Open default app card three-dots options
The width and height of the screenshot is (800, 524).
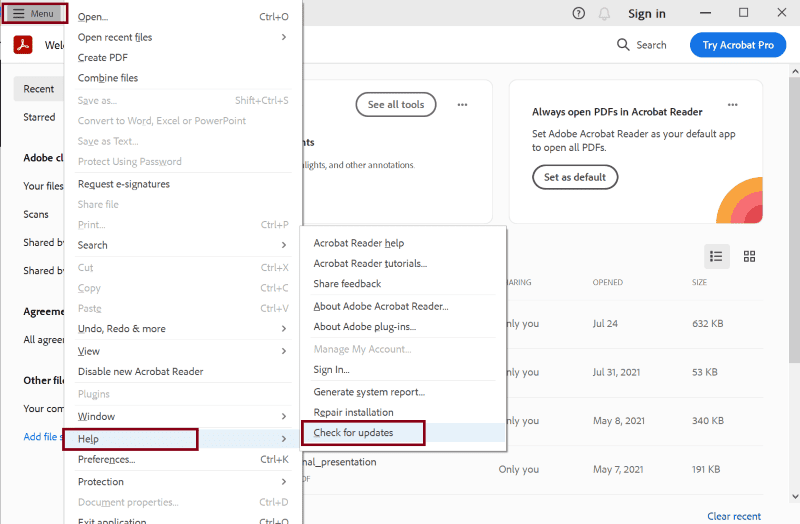pyautogui.click(x=733, y=105)
